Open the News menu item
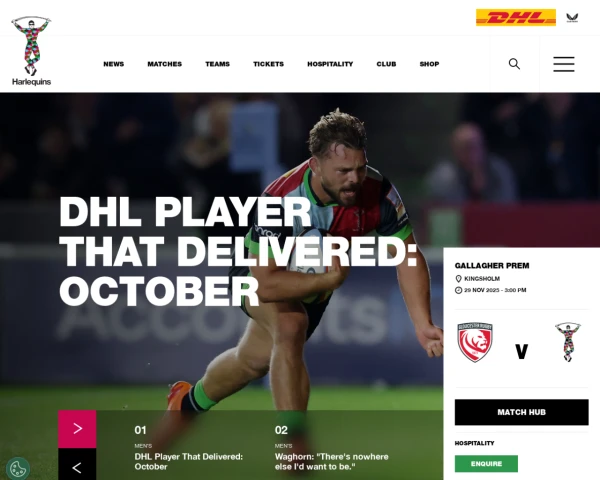This screenshot has height=480, width=600. tap(114, 64)
